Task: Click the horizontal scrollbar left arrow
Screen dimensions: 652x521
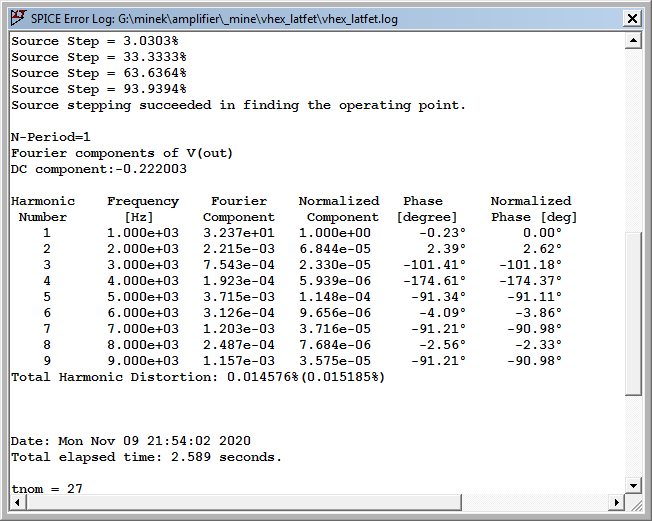Action: pyautogui.click(x=17, y=502)
